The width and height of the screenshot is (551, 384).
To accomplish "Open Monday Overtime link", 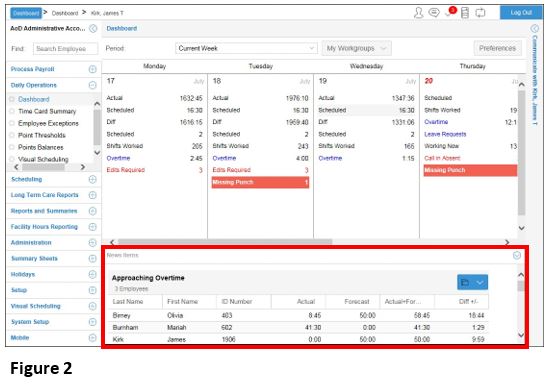I will [118, 158].
